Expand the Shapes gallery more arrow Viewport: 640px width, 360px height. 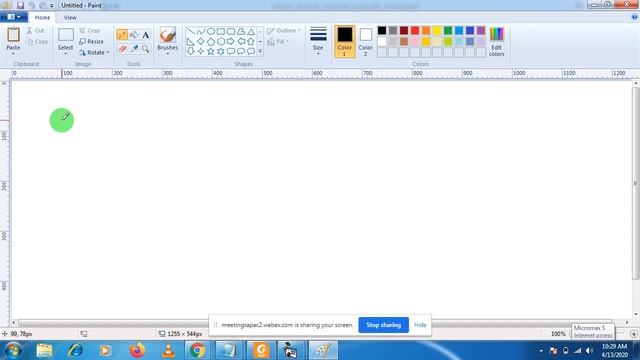point(260,51)
